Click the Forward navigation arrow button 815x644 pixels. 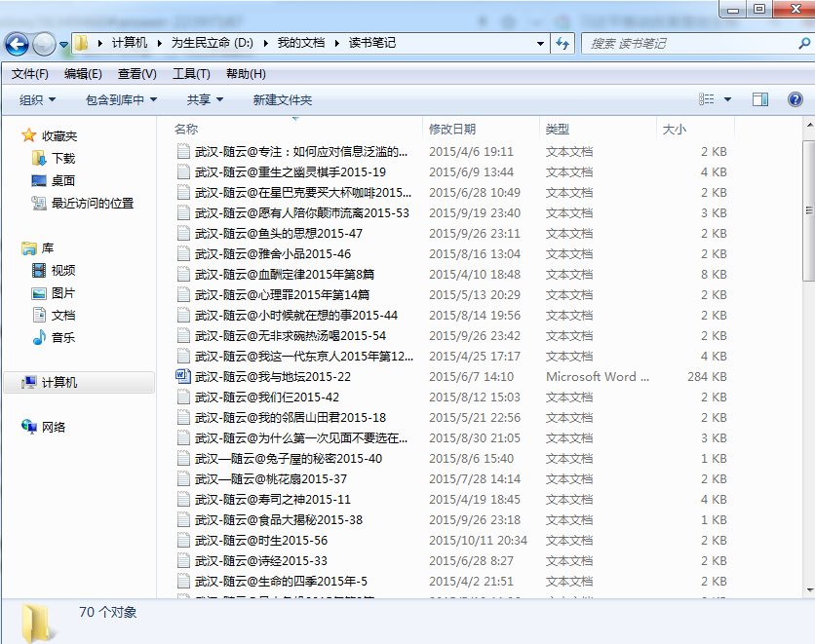(44, 44)
